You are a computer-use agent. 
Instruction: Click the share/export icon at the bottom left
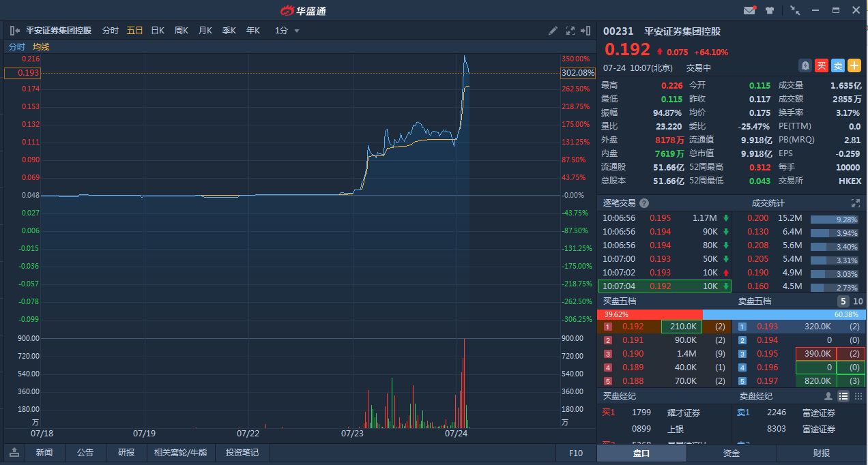14,453
